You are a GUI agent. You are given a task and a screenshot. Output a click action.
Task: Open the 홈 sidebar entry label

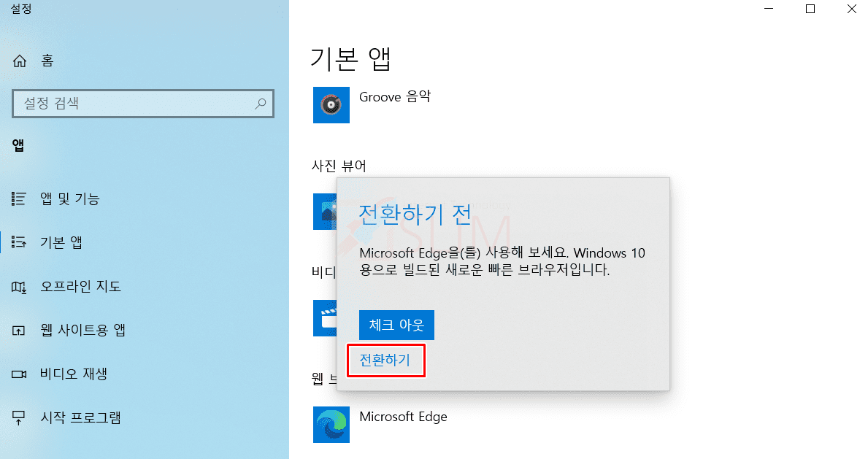click(47, 61)
